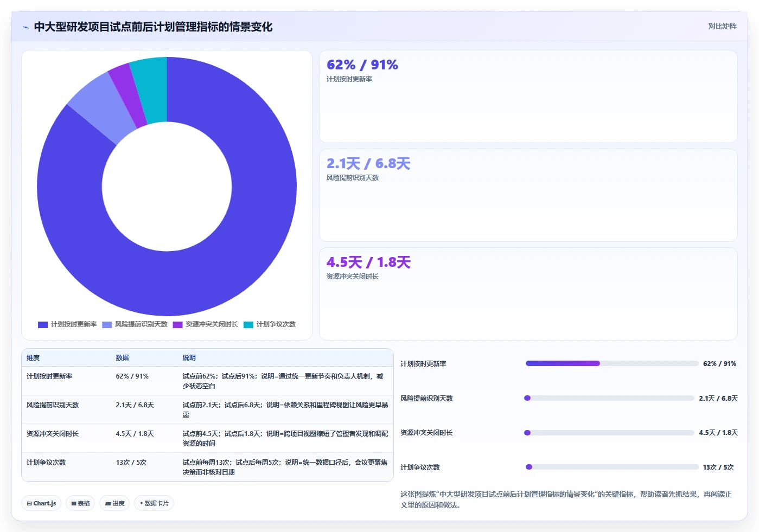Click the summary paragraph starting 这张图提炼
The image size is (759, 532).
click(x=566, y=499)
